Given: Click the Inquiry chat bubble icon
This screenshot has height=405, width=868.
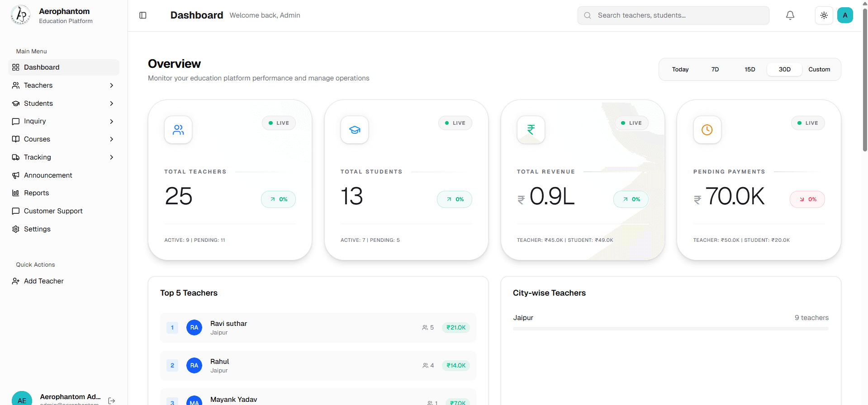Looking at the screenshot, I should pos(16,121).
